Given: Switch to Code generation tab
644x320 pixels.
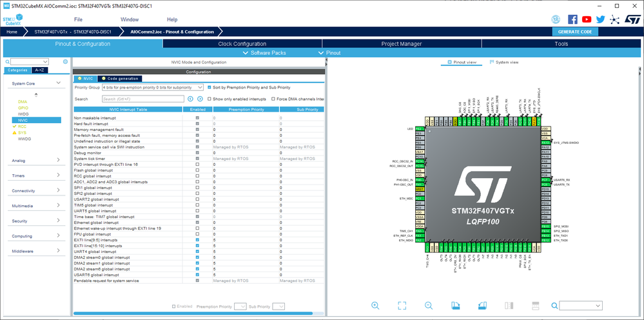Looking at the screenshot, I should pyautogui.click(x=120, y=79).
